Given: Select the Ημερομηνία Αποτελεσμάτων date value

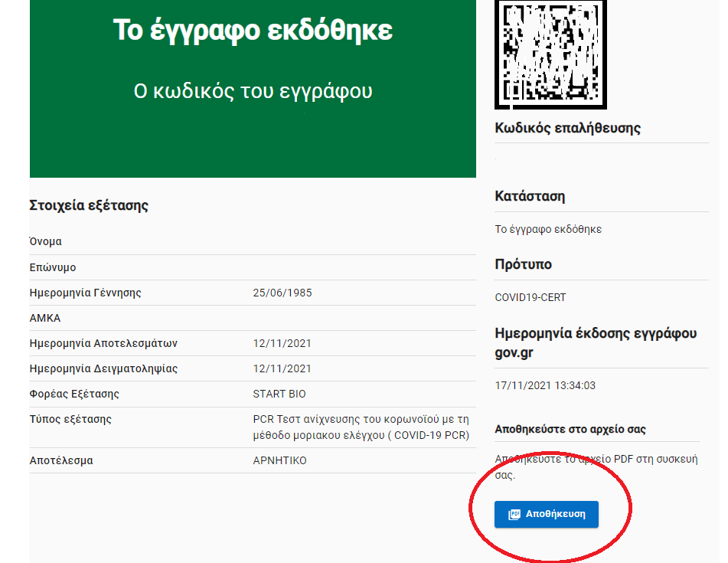Looking at the screenshot, I should [x=282, y=343].
